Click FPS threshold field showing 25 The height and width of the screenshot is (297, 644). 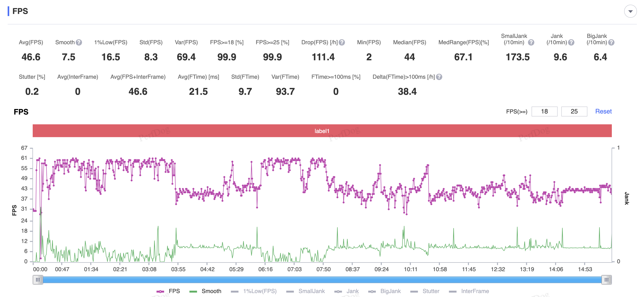574,111
